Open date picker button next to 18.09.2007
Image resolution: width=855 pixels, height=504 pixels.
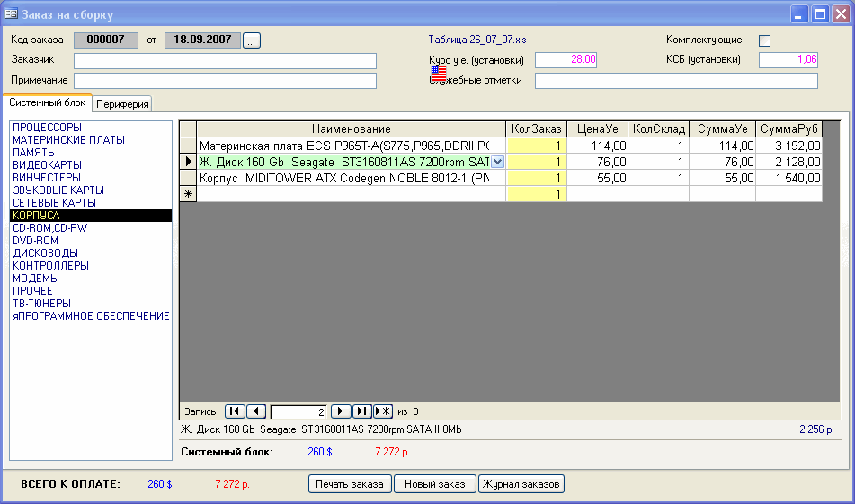click(252, 40)
